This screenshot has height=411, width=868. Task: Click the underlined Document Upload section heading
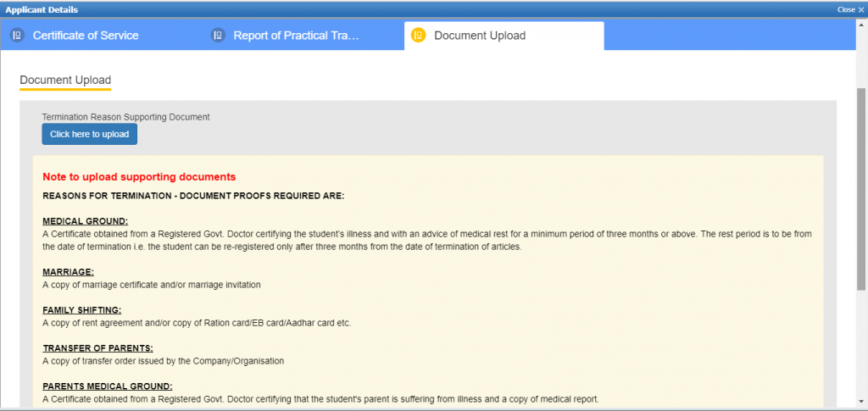click(65, 81)
